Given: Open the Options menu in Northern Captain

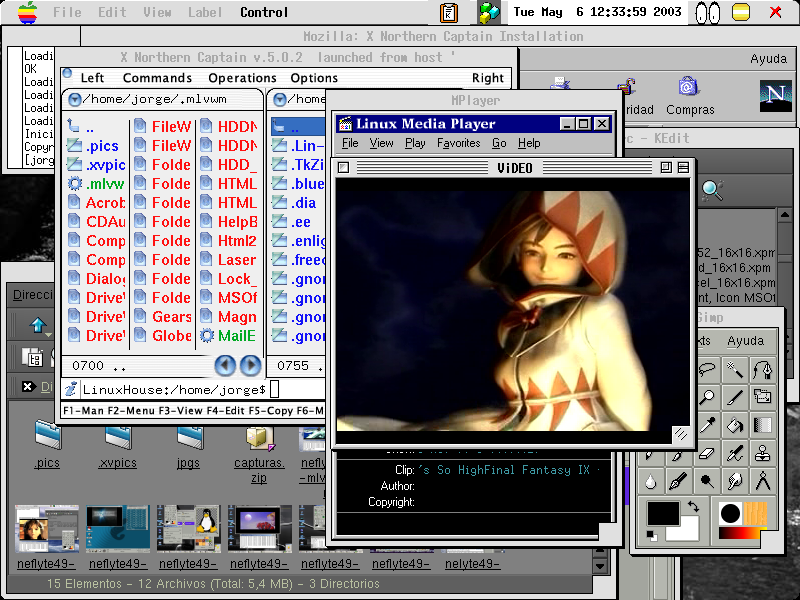Looking at the screenshot, I should (314, 78).
